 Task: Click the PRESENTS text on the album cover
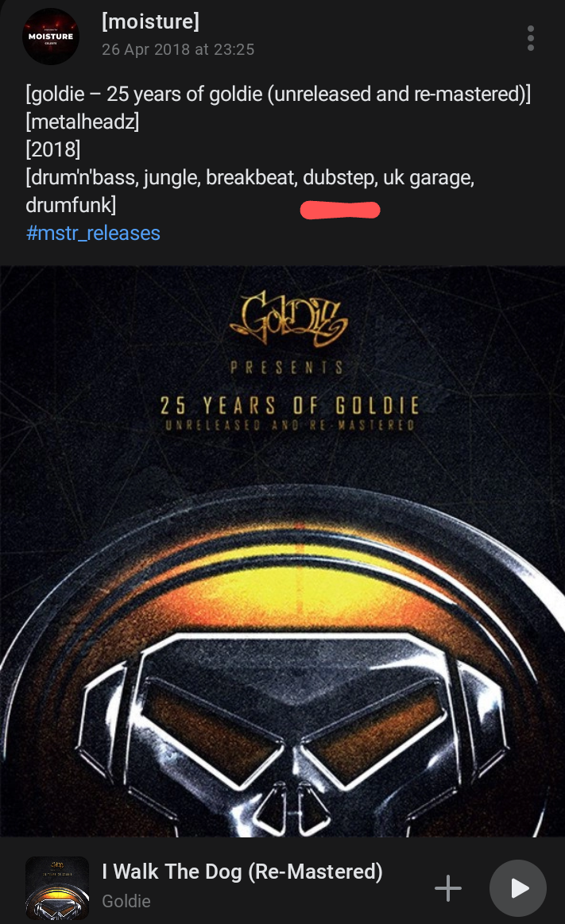pyautogui.click(x=287, y=368)
